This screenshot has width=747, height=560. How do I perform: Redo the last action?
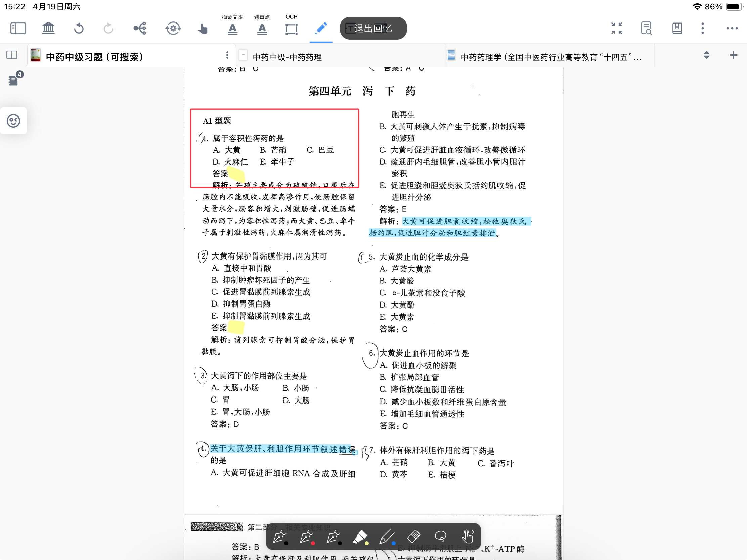108,28
